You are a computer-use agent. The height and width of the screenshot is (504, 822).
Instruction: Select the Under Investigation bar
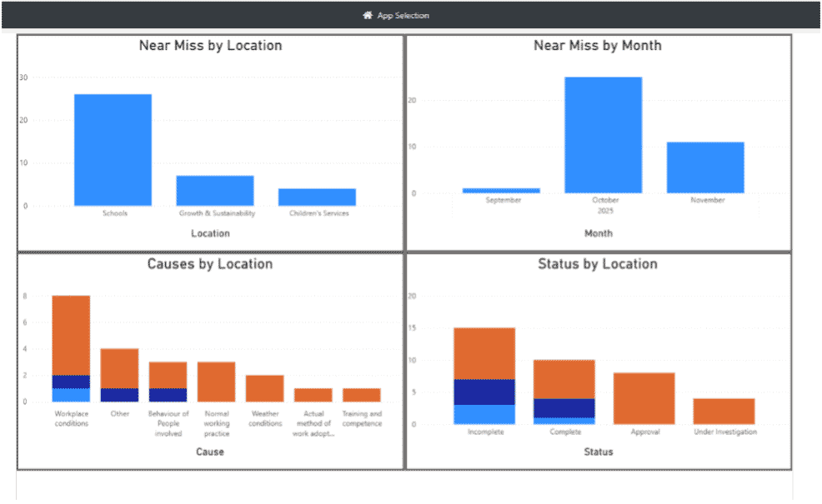724,412
